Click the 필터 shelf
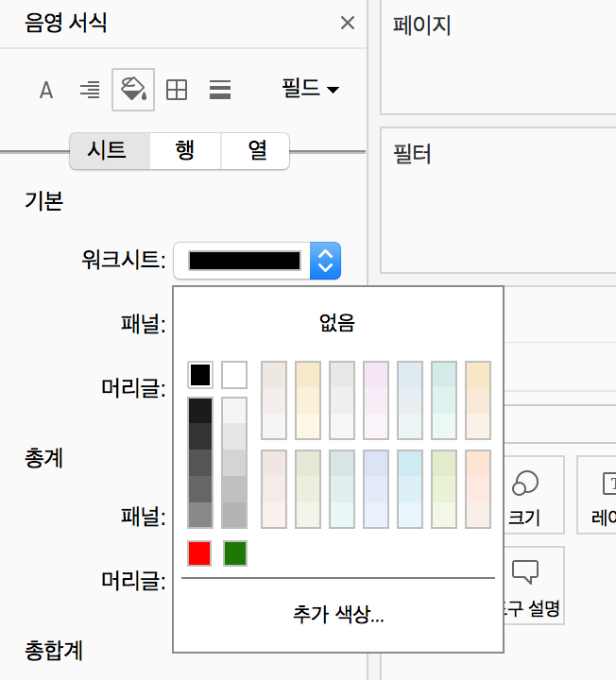 coord(498,200)
